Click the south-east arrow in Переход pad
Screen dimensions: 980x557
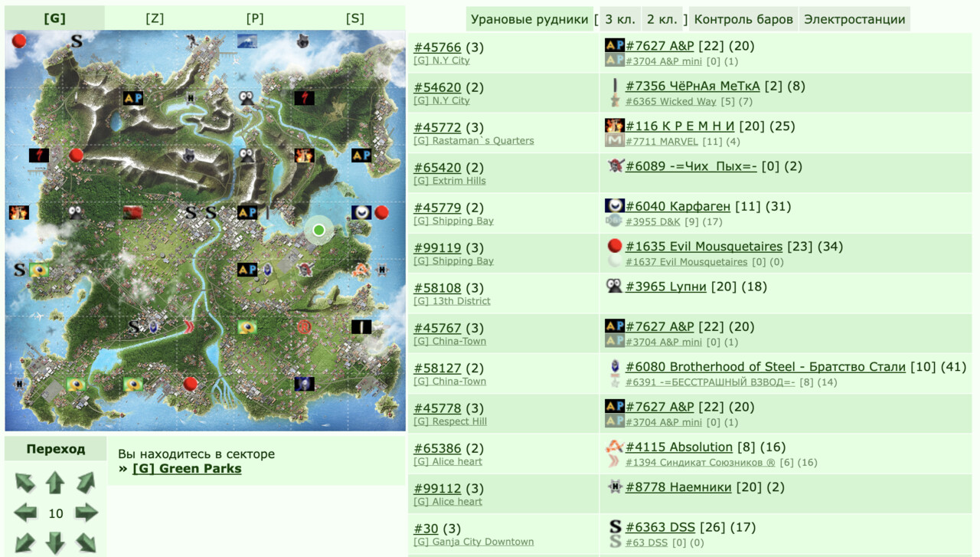86,542
